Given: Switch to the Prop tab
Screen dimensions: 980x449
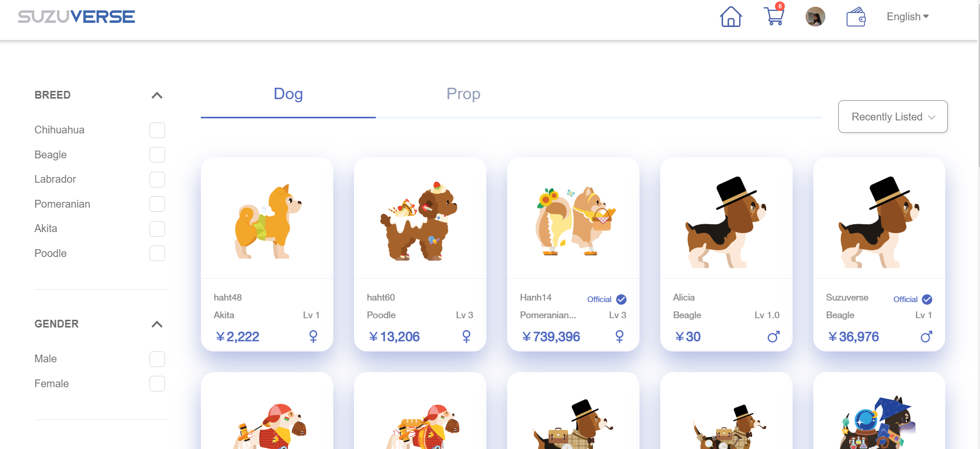Looking at the screenshot, I should tap(463, 94).
